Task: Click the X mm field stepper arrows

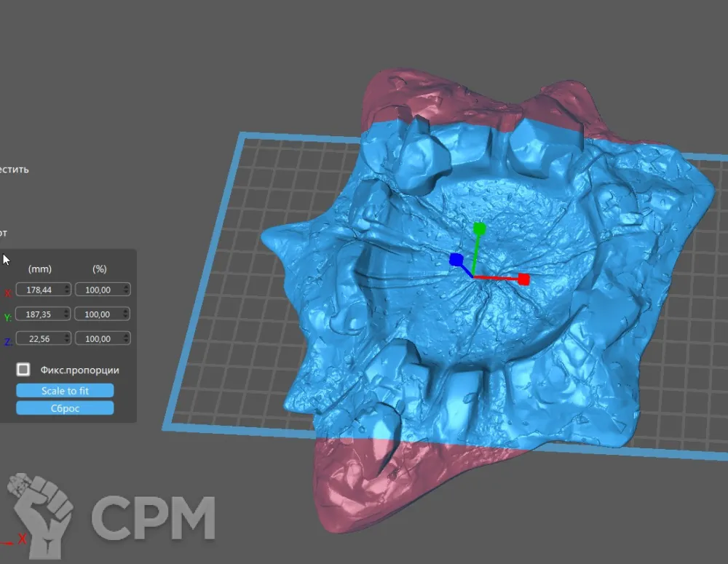Action: click(67, 290)
